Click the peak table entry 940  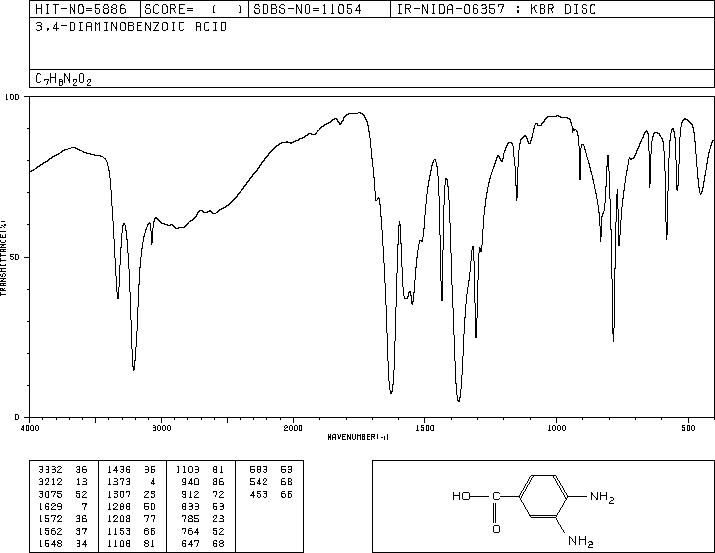click(190, 482)
